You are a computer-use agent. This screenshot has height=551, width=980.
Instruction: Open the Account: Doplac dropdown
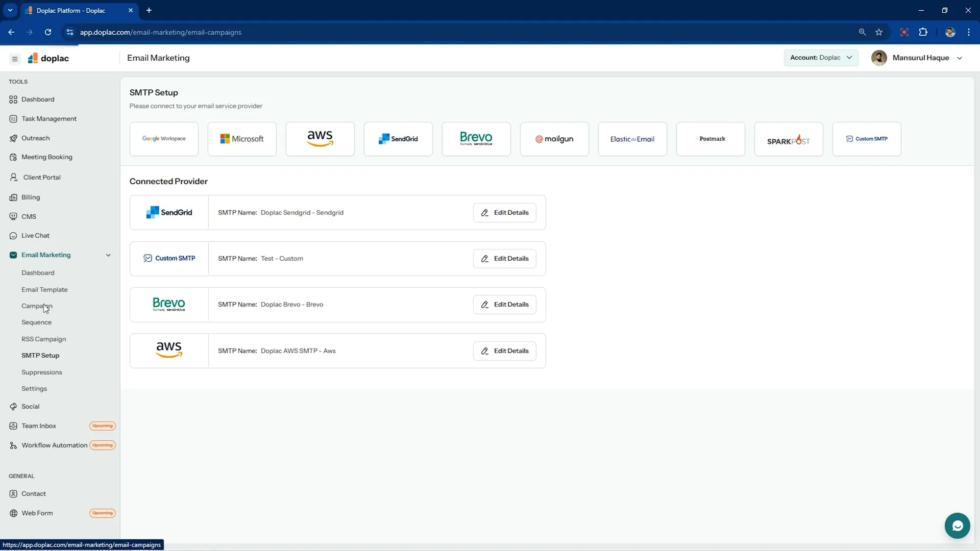[821, 58]
